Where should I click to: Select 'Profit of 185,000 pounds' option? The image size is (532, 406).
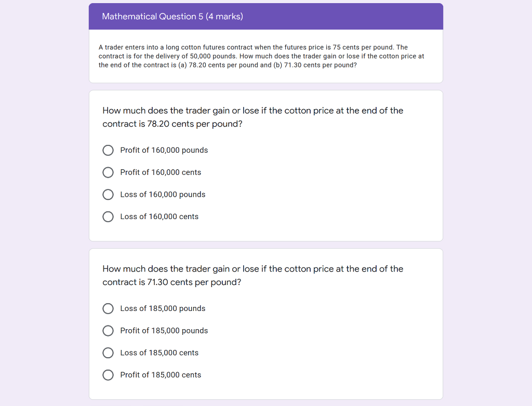(164, 331)
